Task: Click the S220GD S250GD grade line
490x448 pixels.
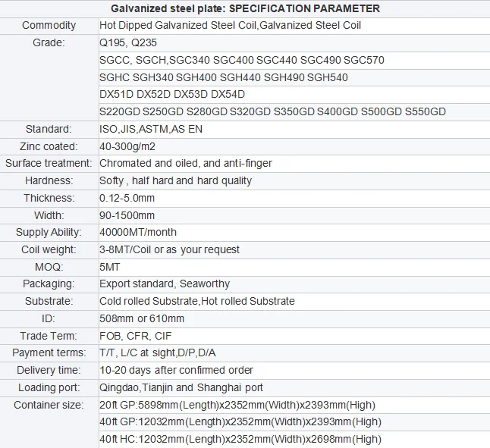Action: pyautogui.click(x=272, y=111)
